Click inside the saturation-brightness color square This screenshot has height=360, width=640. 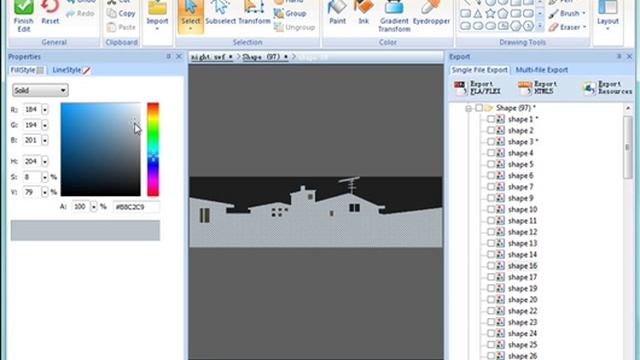pyautogui.click(x=100, y=149)
